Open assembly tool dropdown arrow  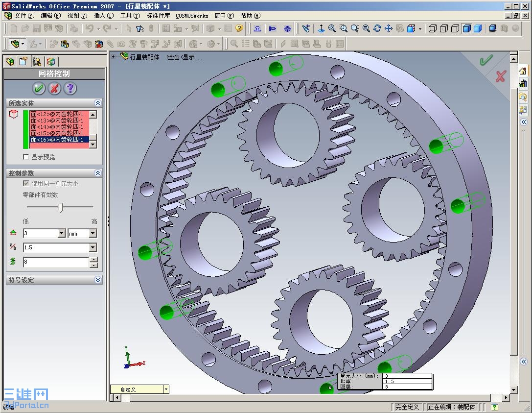23,44
